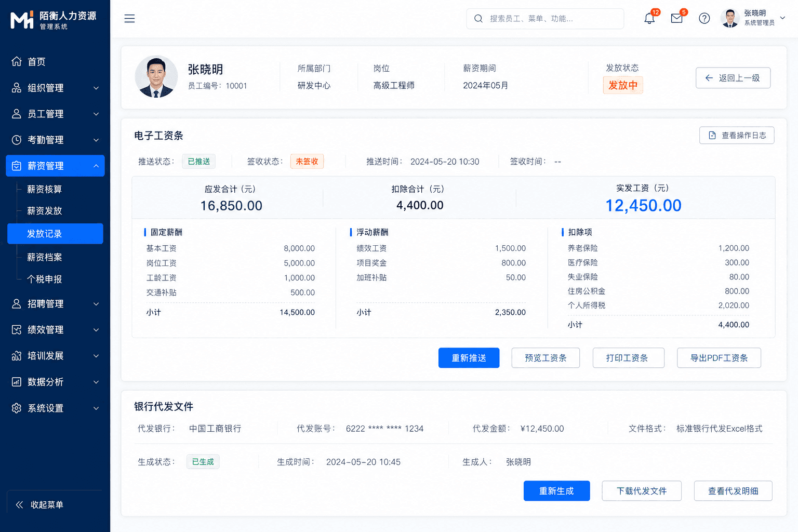
Task: Open the notifications bell icon
Action: click(649, 18)
